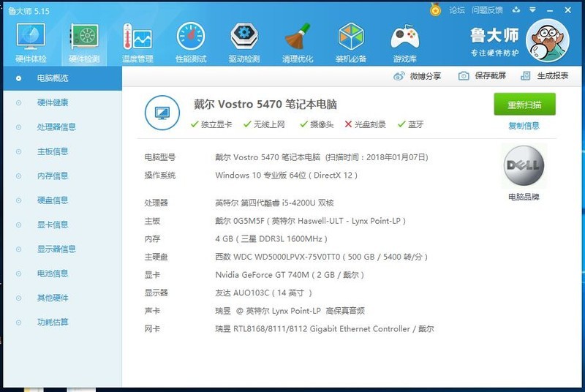Click the i5-4200U processor value

click(x=274, y=203)
